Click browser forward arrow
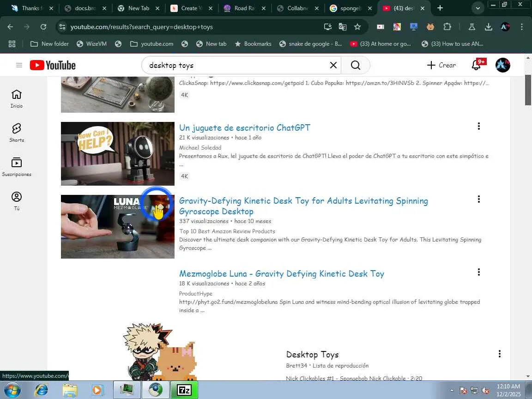 (27, 27)
